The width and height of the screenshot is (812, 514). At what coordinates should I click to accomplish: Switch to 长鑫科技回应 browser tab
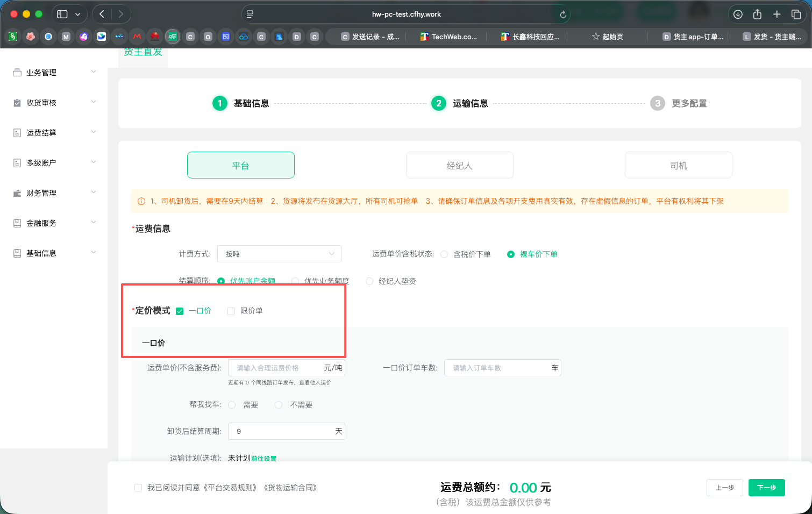[x=530, y=37]
